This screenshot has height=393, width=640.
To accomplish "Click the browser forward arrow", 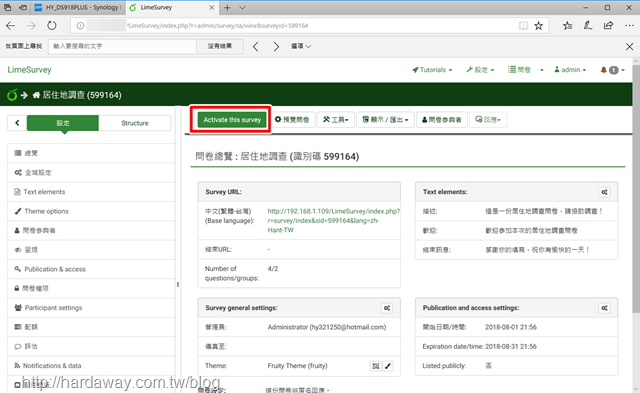I will tap(31, 26).
